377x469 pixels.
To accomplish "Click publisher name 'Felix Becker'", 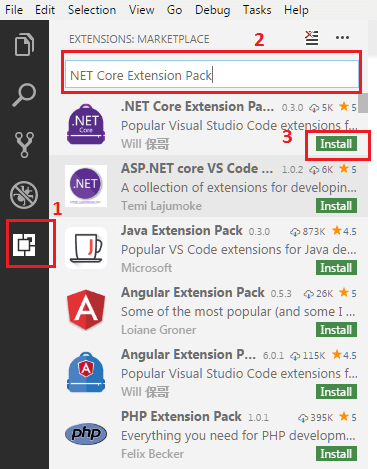I will point(152,454).
